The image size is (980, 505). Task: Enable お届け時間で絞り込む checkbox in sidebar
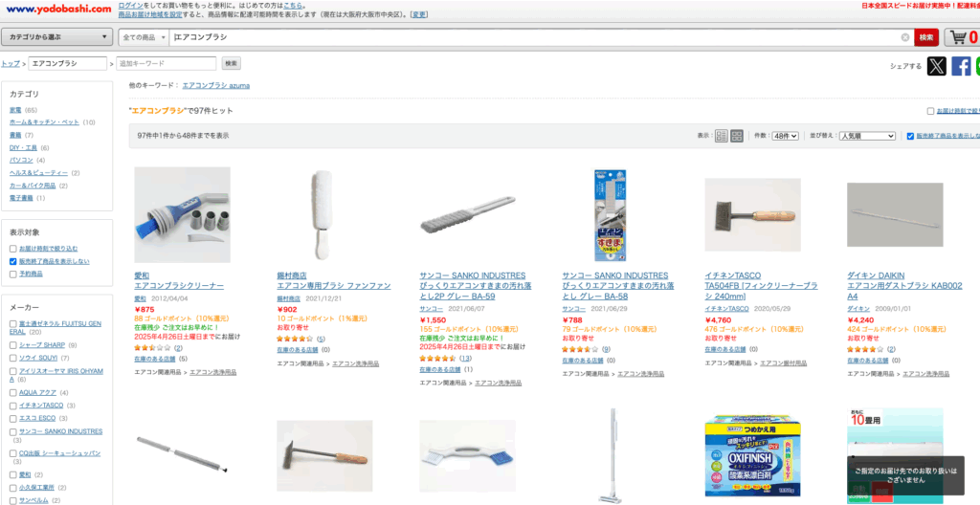[x=13, y=249]
